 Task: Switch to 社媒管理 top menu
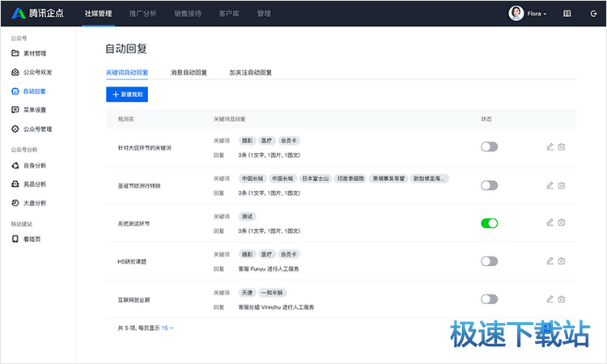(98, 14)
